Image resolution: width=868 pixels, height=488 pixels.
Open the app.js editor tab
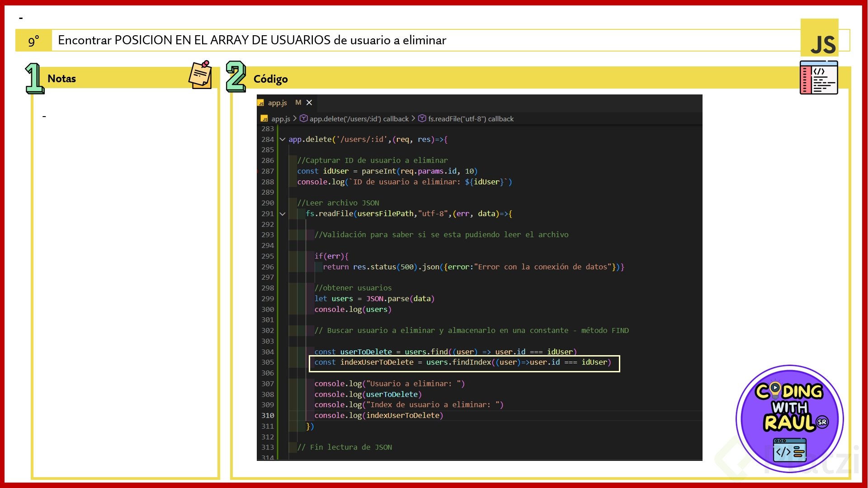(277, 103)
